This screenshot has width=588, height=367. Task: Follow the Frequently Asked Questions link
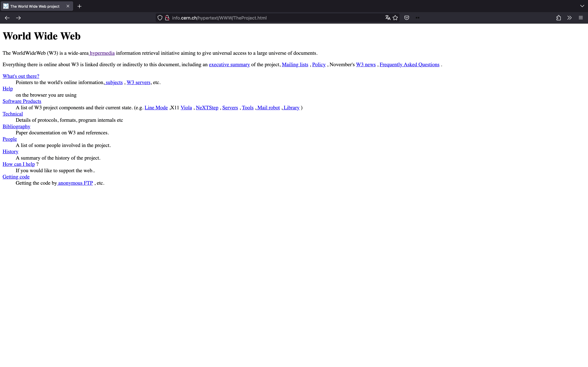tap(409, 65)
